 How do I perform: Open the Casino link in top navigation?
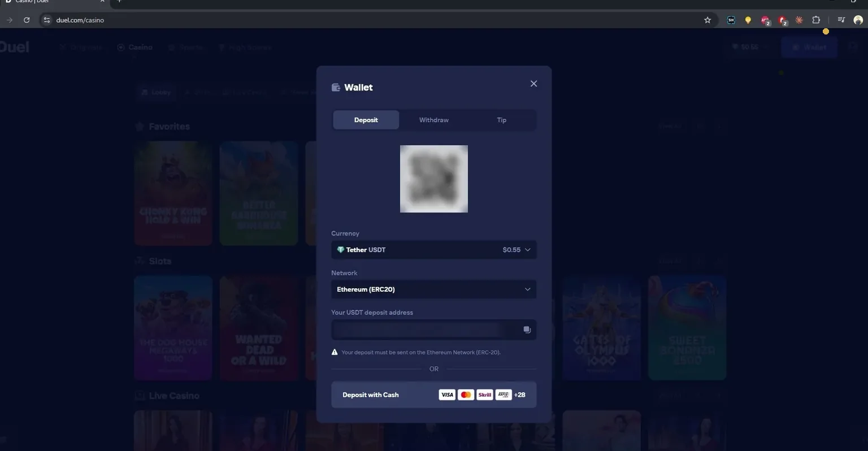click(x=135, y=47)
